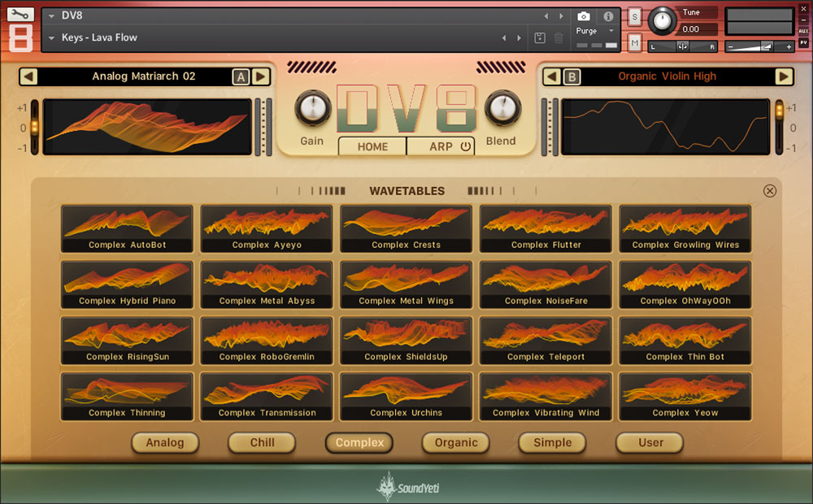Expand the Keys - Lava Flow snapshot dropdown
Viewport: 813px width, 504px height.
[51, 38]
